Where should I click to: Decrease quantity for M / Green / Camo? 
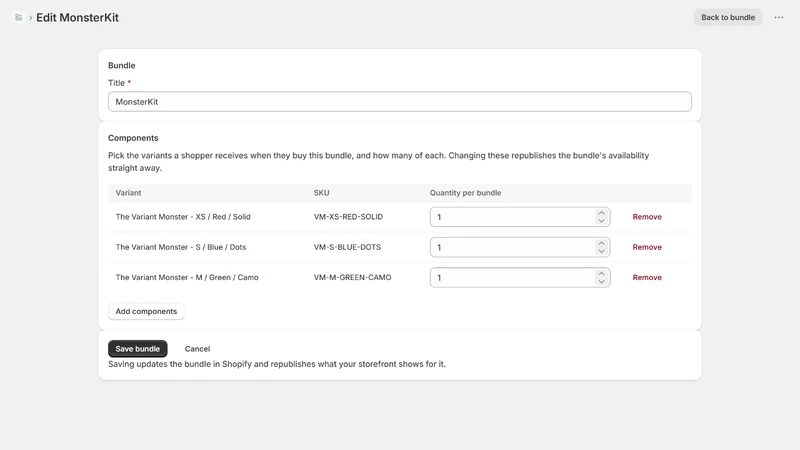click(x=602, y=282)
